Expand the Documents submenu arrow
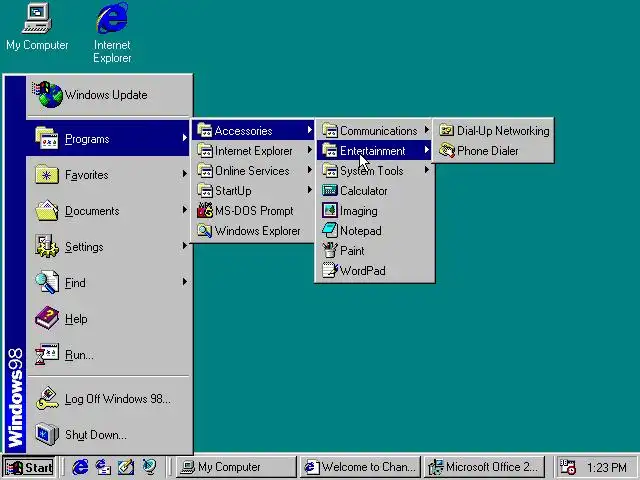 click(184, 210)
